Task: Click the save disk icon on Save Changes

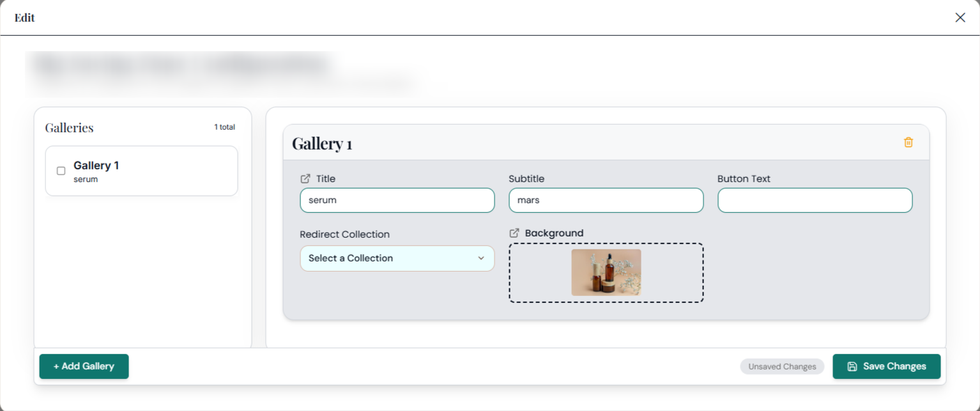Action: [x=853, y=366]
